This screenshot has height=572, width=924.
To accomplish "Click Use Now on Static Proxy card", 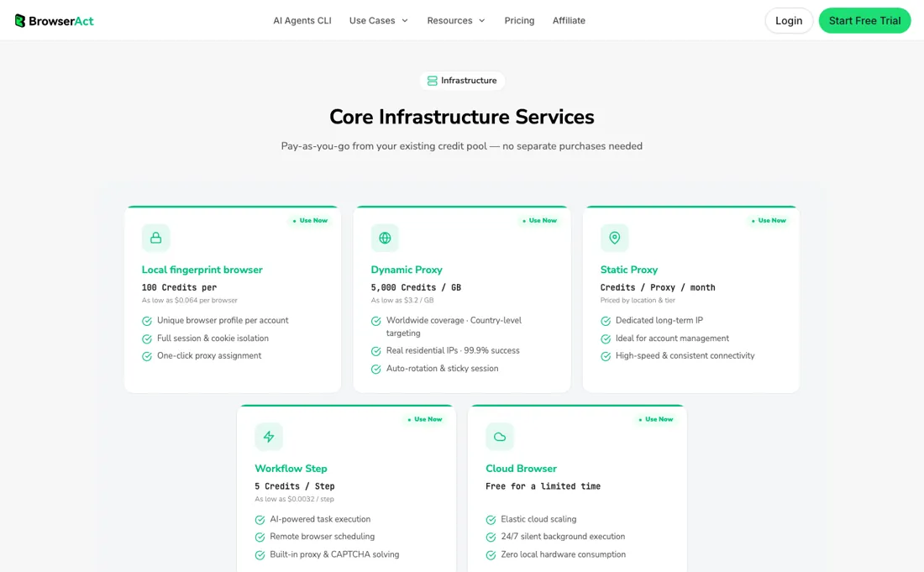I will (x=769, y=220).
